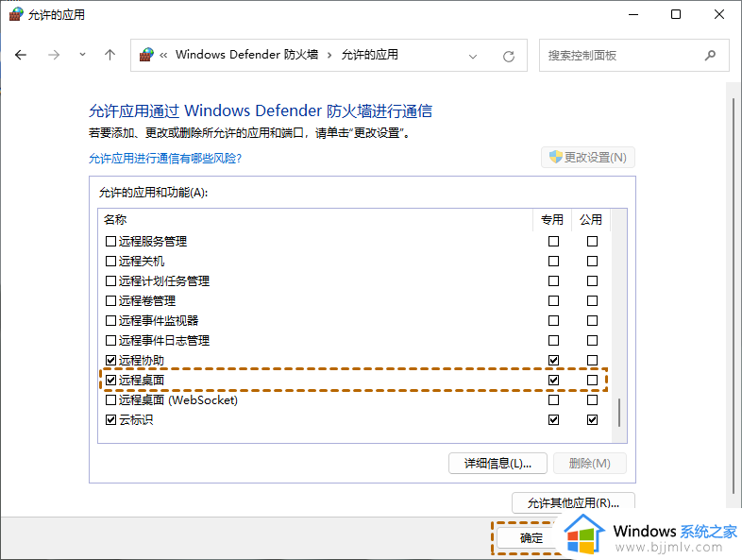742x560 pixels.
Task: Click the title bar firewall icon
Action: coord(16,15)
